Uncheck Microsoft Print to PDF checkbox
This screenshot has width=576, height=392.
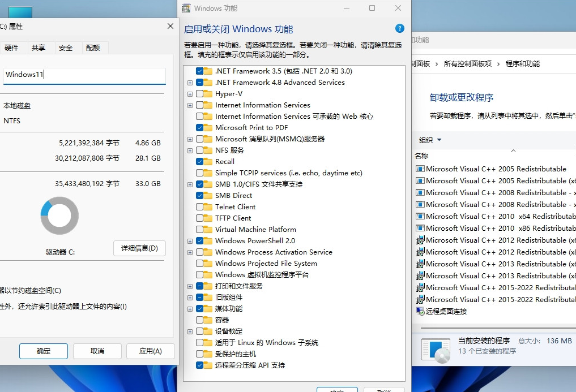coord(199,127)
